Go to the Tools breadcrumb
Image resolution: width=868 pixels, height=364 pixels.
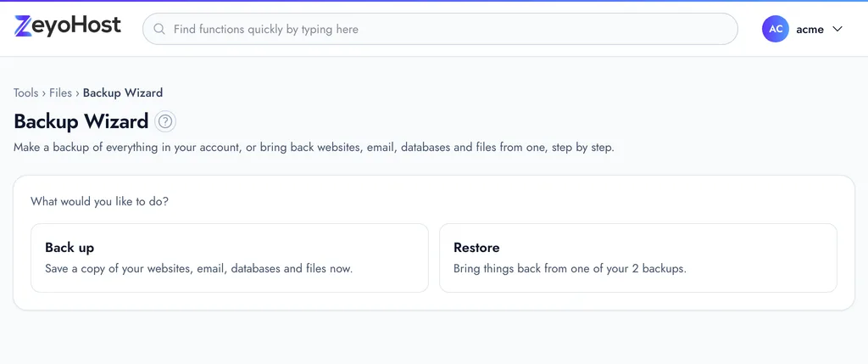coord(26,92)
